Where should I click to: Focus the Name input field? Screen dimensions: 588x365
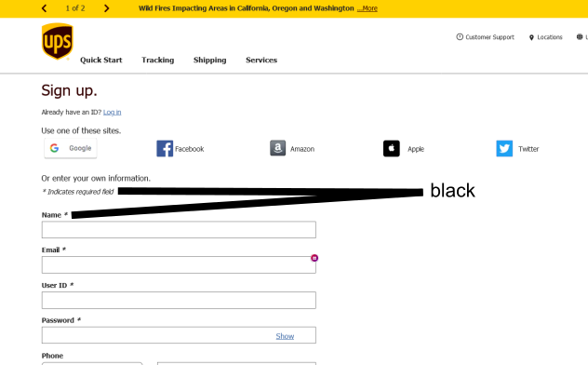179,230
